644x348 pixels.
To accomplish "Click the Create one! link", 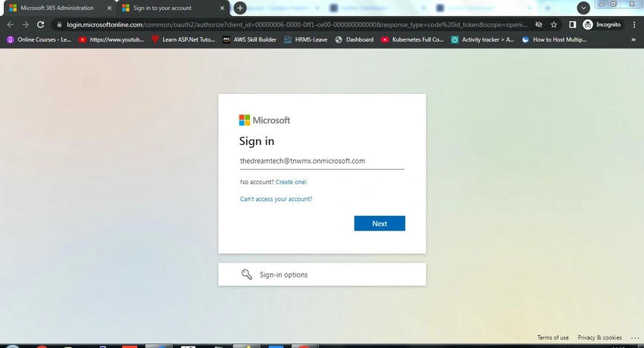I will [291, 182].
